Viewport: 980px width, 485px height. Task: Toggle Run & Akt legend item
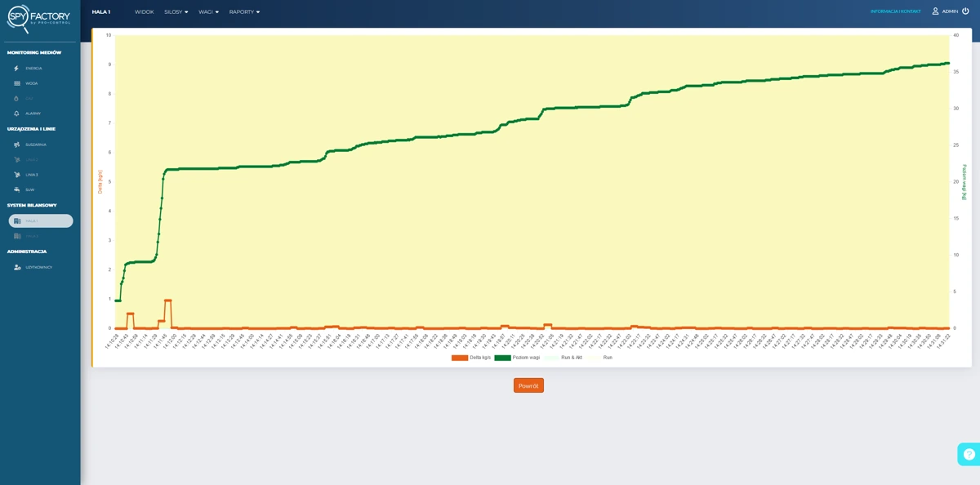click(x=563, y=358)
